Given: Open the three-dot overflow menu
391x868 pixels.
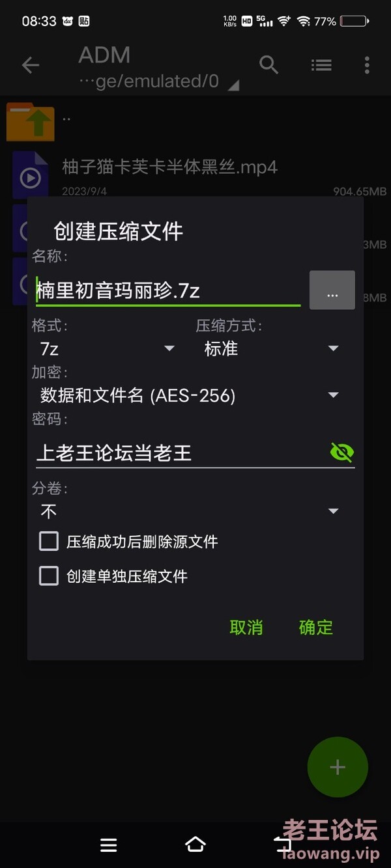Looking at the screenshot, I should (367, 65).
